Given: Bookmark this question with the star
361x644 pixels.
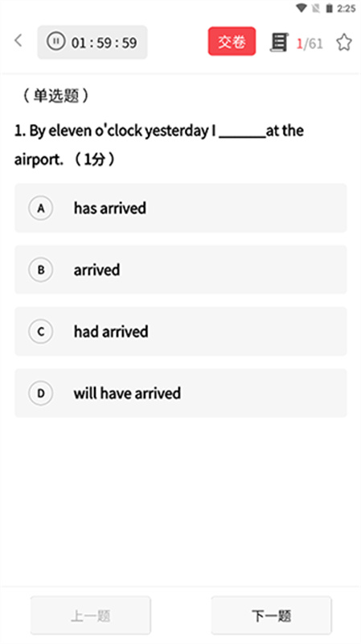Looking at the screenshot, I should tap(344, 43).
